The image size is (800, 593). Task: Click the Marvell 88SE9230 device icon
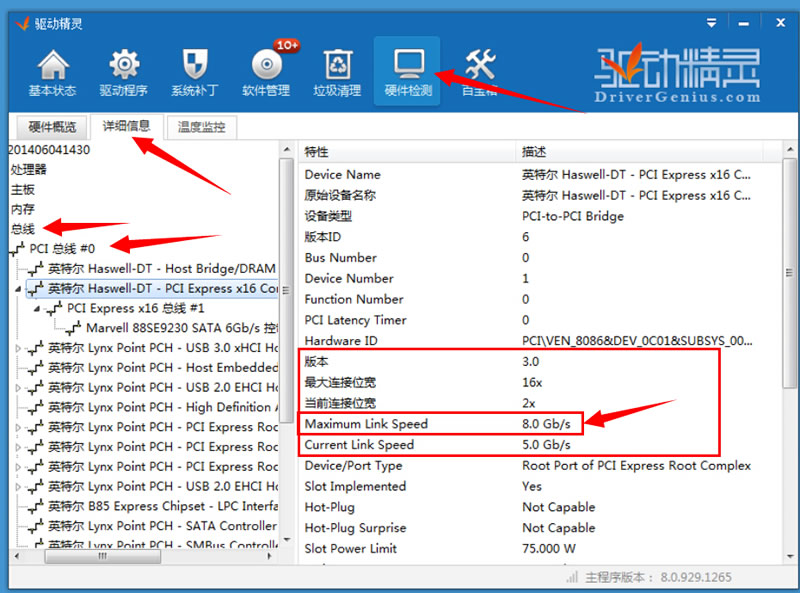(73, 328)
